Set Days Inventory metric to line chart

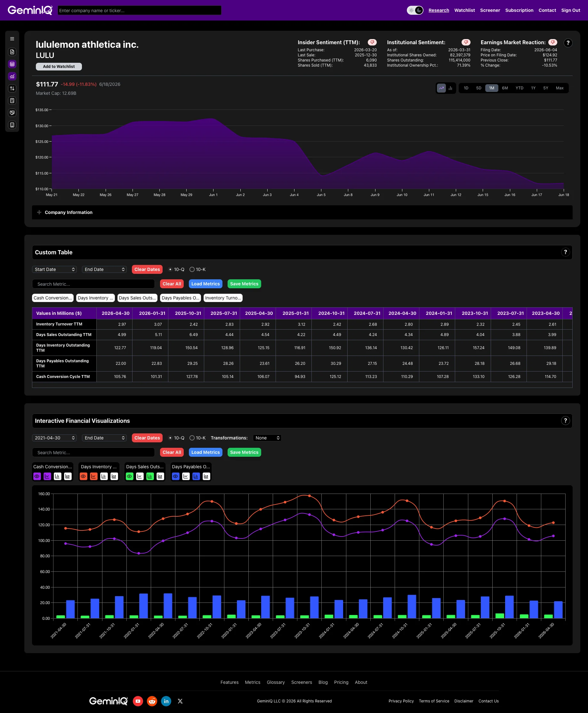pyautogui.click(x=94, y=476)
